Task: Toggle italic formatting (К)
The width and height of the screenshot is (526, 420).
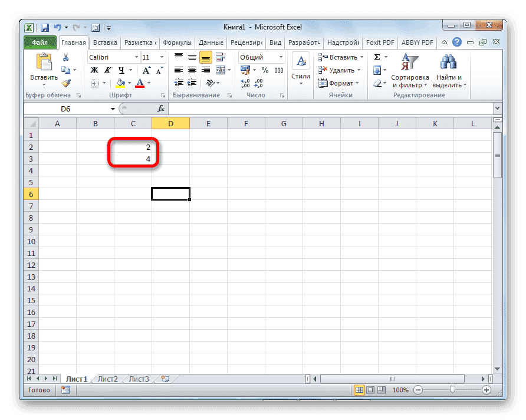Action: click(107, 70)
